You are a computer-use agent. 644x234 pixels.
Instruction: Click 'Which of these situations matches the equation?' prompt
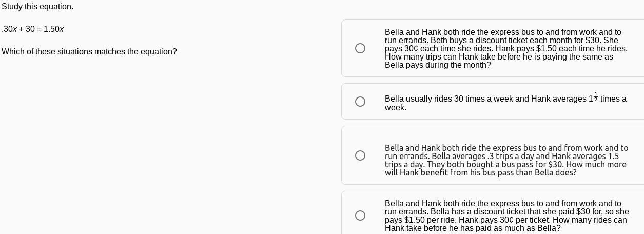(x=89, y=52)
